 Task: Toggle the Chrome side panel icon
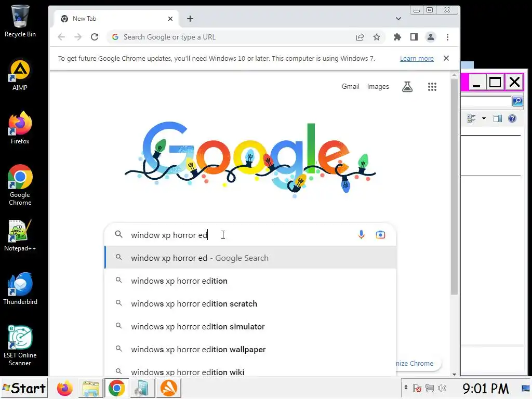(x=414, y=37)
